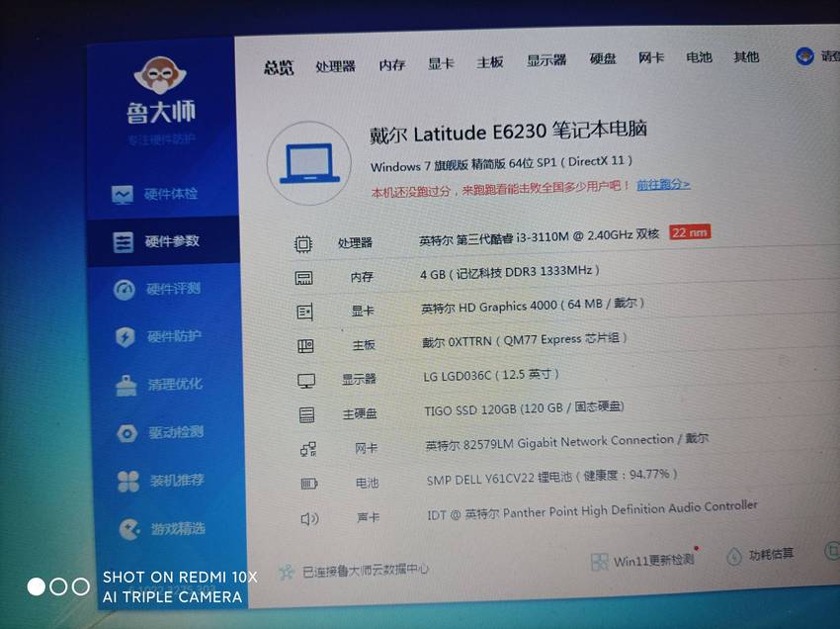
Task: Click the user avatar icon at top right
Action: (804, 56)
